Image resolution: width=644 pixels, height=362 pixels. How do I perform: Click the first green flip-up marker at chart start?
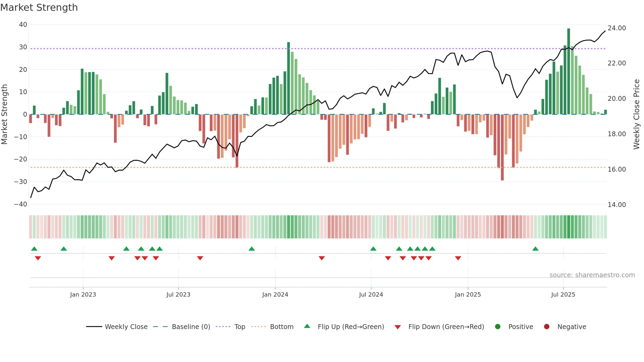(34, 249)
